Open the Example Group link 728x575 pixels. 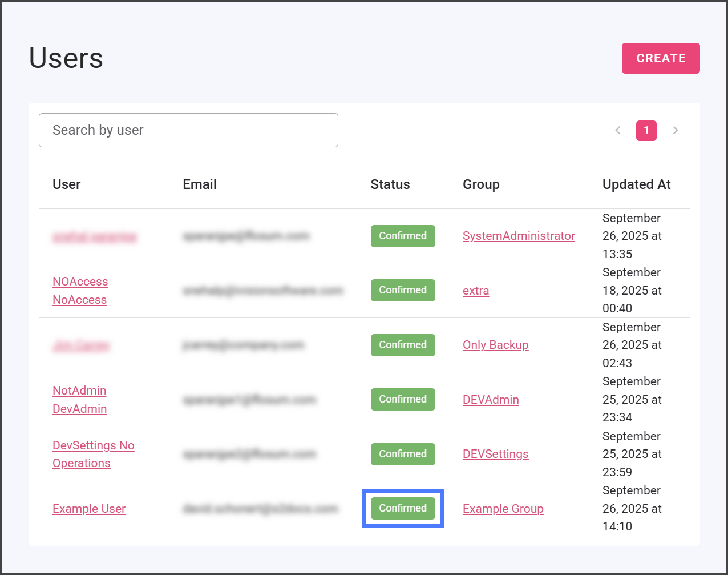[x=503, y=509]
